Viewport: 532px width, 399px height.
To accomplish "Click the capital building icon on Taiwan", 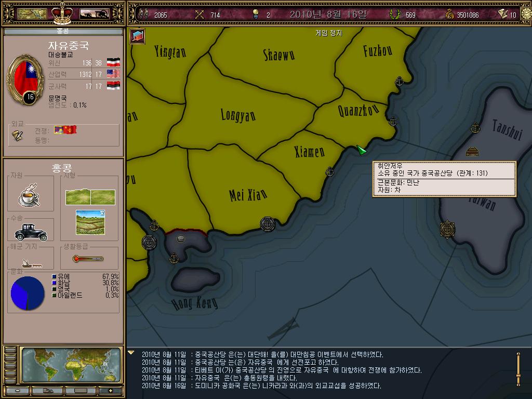I will click(x=472, y=151).
